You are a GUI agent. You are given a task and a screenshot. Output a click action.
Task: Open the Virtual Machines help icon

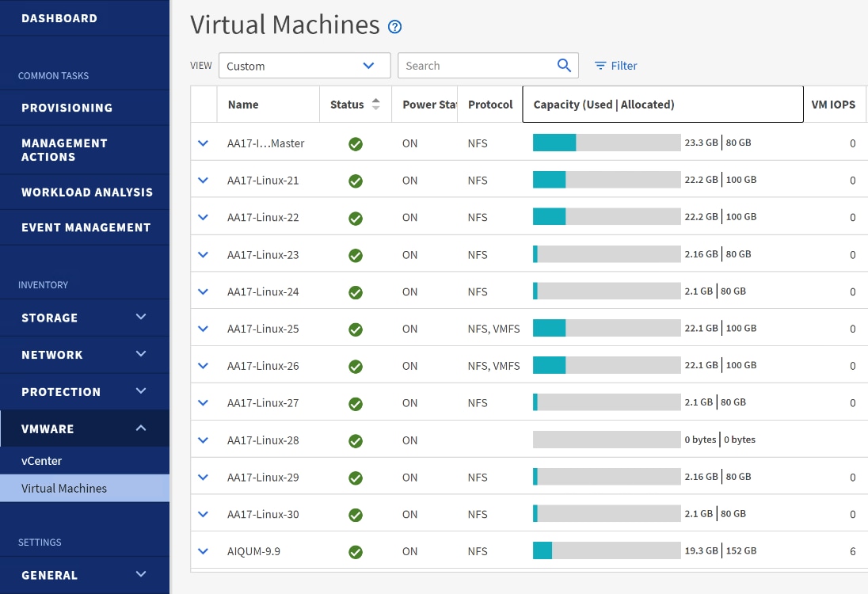394,27
